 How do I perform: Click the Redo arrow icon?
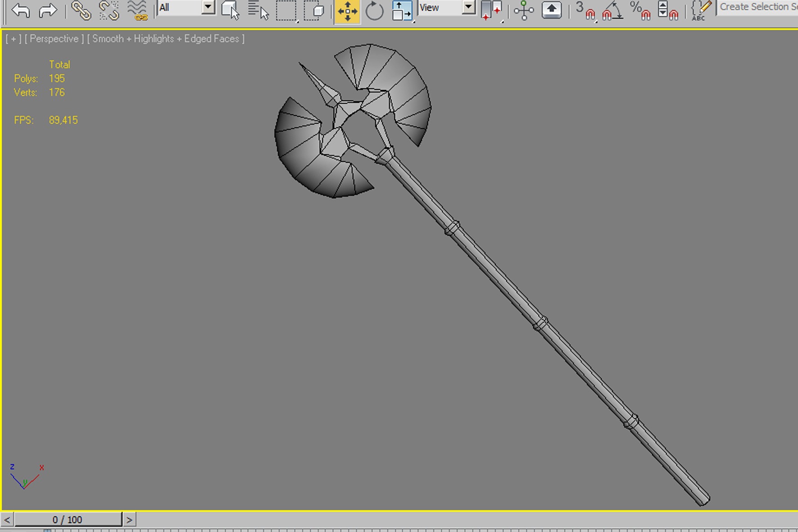pos(48,10)
